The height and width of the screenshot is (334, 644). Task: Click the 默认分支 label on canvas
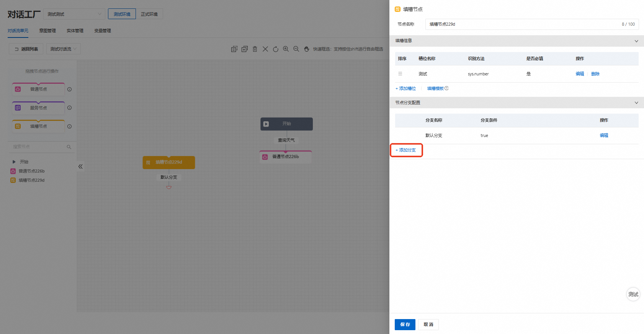coord(169,177)
